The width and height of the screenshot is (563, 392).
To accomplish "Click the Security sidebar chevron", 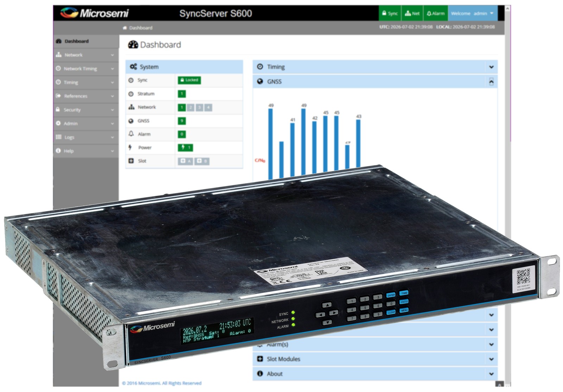I will pos(112,110).
